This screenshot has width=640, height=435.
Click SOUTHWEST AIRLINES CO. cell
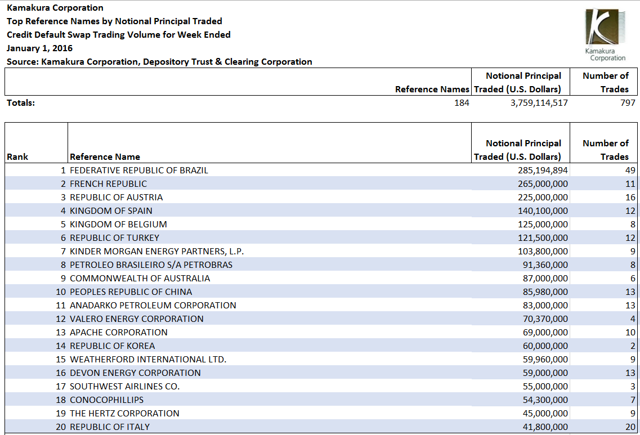(125, 386)
